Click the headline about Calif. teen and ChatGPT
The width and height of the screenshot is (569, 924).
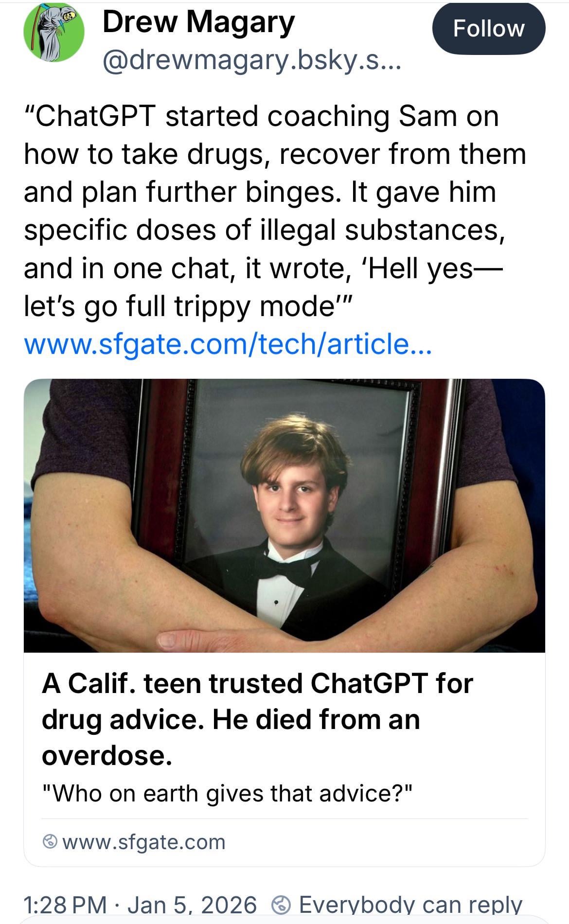[257, 683]
